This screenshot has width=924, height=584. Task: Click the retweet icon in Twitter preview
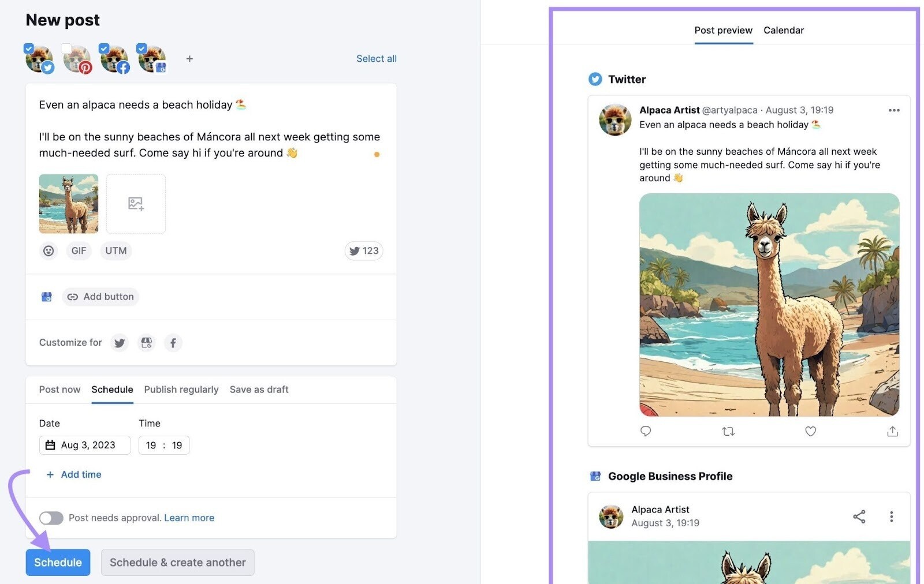(728, 431)
